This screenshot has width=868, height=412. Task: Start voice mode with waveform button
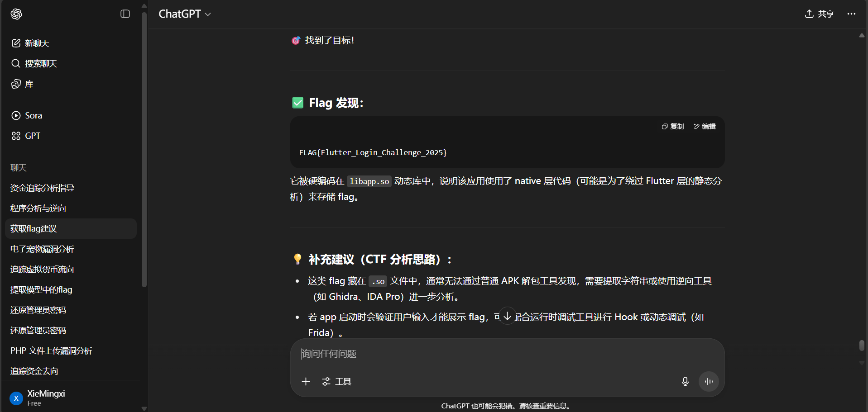pyautogui.click(x=709, y=382)
